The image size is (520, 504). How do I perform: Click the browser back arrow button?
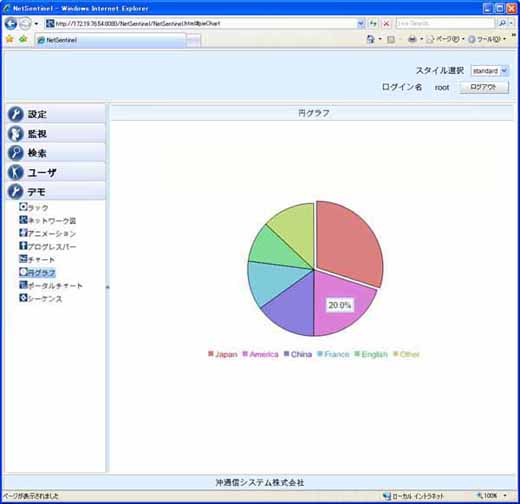(11, 24)
